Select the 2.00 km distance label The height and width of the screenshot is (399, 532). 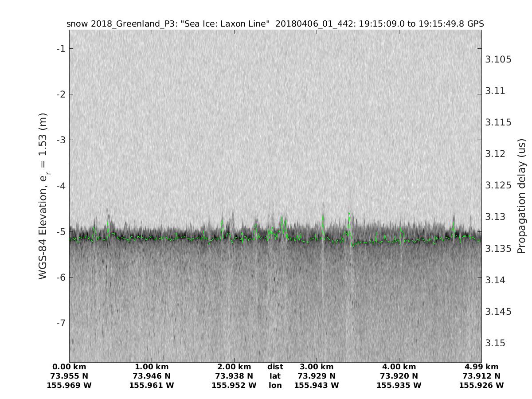pos(234,367)
